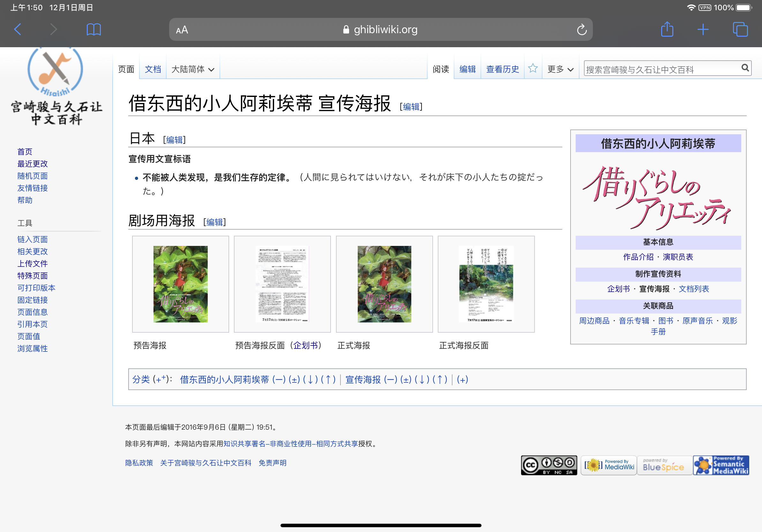Click the Powered by MediaWiki badge
The height and width of the screenshot is (532, 762).
(609, 465)
